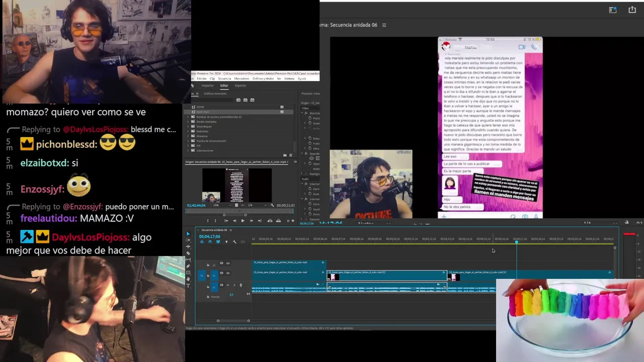This screenshot has width=644, height=362.
Task: Open the source monitor button editor plus
Action: (293, 221)
